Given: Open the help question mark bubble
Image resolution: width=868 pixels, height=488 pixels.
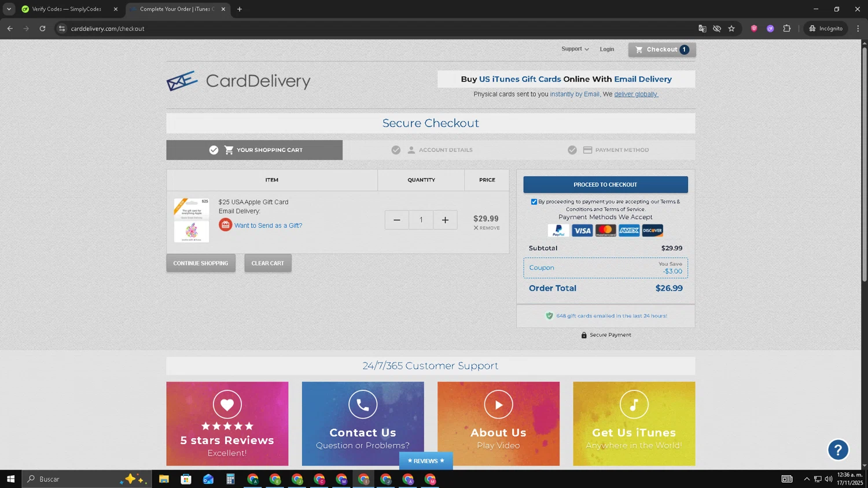Looking at the screenshot, I should coord(838,450).
